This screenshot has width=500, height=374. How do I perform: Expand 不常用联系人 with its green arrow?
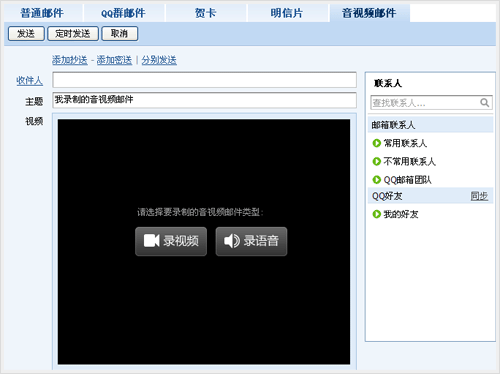377,162
